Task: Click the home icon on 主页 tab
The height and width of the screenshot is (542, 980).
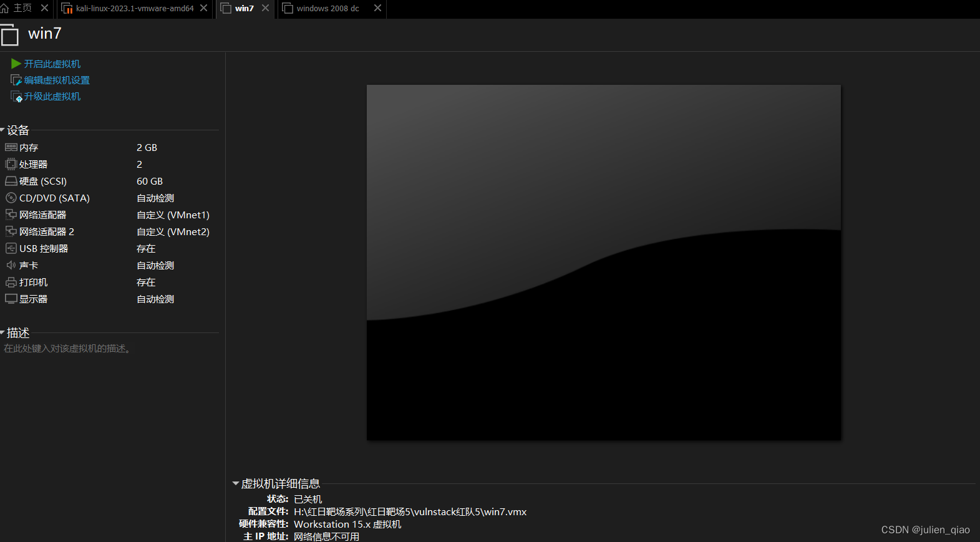Action: pyautogui.click(x=5, y=8)
